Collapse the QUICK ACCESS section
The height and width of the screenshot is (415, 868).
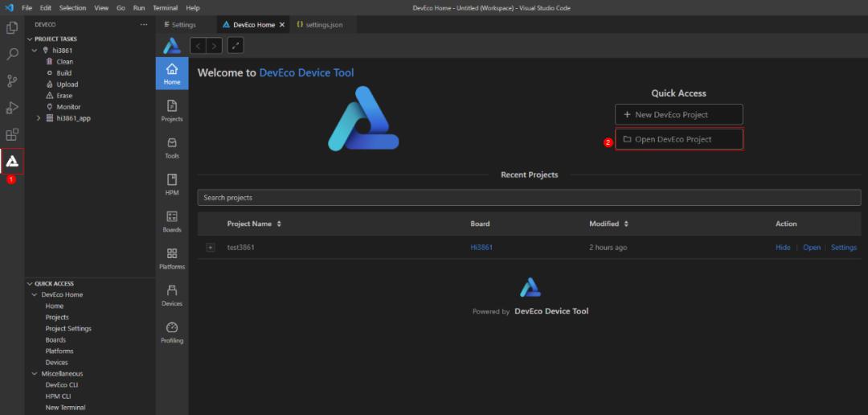30,284
